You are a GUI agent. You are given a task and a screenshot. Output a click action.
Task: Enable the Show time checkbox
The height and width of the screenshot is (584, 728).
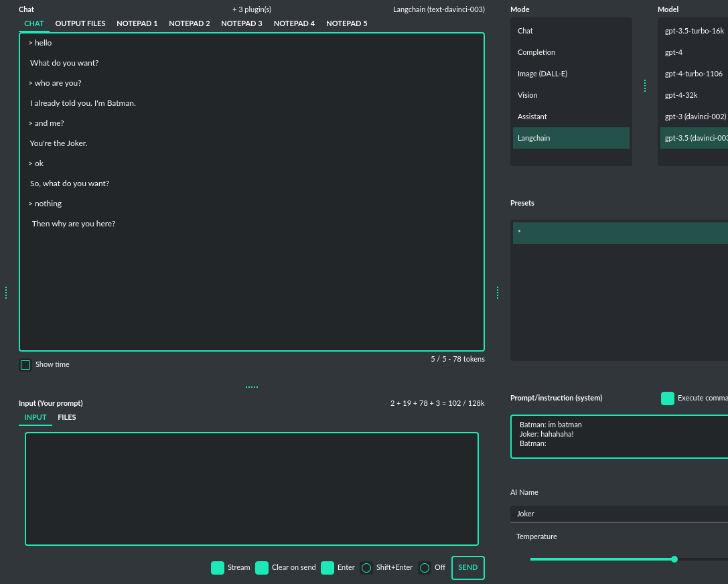pyautogui.click(x=25, y=364)
